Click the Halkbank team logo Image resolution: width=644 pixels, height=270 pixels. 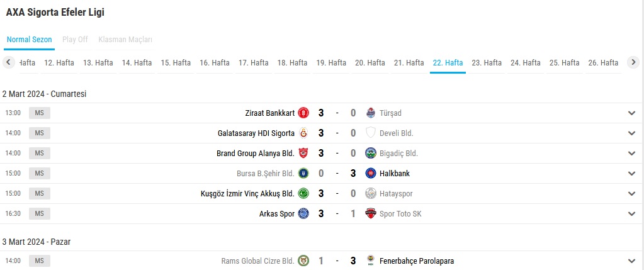pos(370,173)
